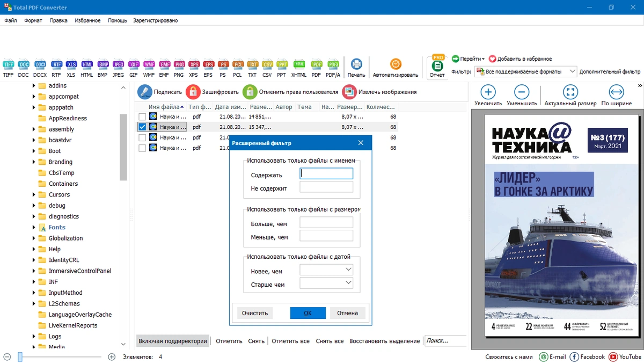Convert to PS format icon
This screenshot has width=644, height=364.
click(x=223, y=64)
